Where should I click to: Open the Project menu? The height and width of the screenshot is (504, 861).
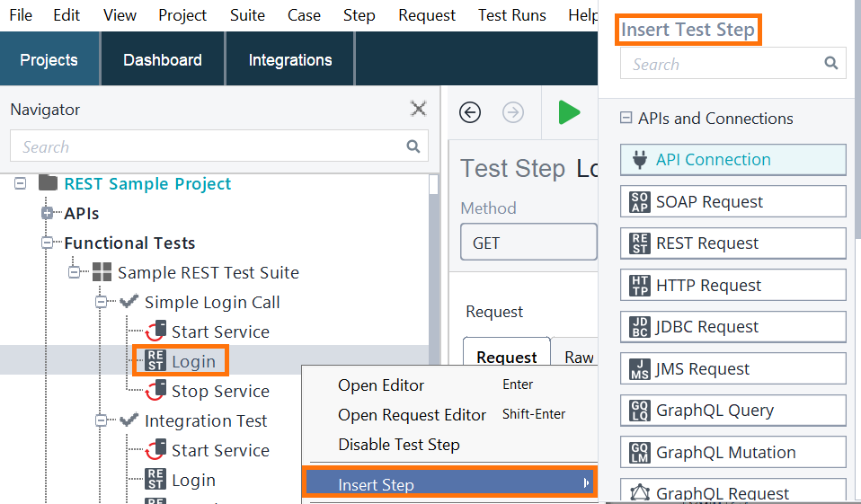coord(182,15)
